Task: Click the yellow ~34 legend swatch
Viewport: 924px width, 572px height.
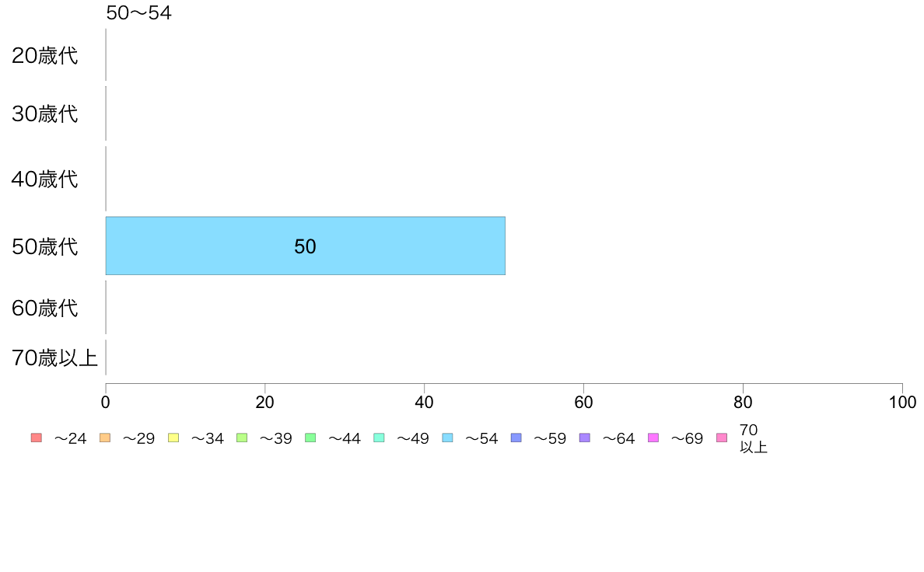Action: [x=173, y=438]
